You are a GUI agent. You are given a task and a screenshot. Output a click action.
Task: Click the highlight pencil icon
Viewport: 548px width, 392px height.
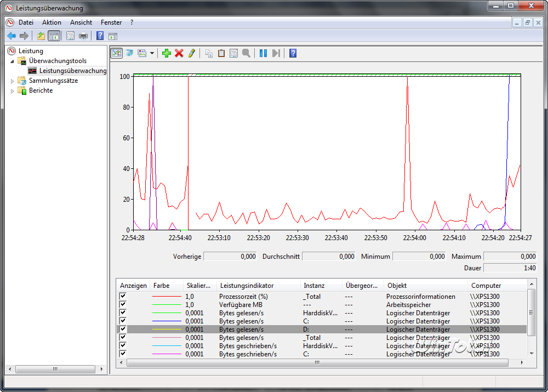pos(191,53)
